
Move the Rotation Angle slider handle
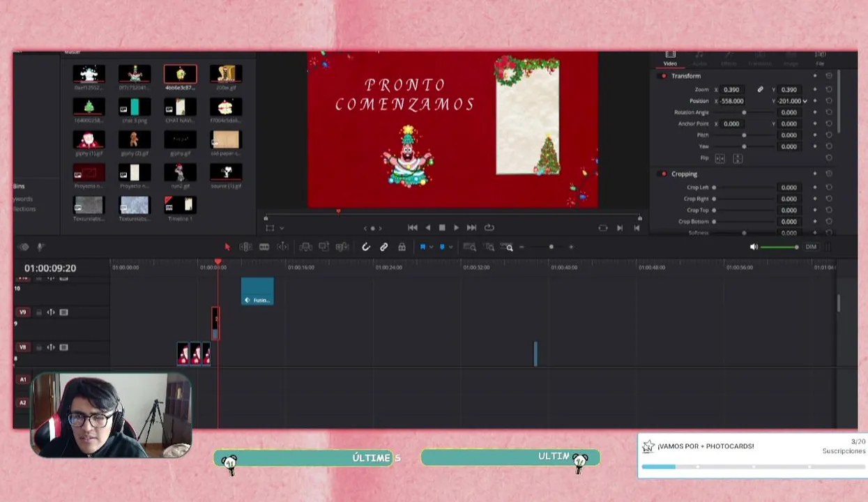(x=744, y=112)
